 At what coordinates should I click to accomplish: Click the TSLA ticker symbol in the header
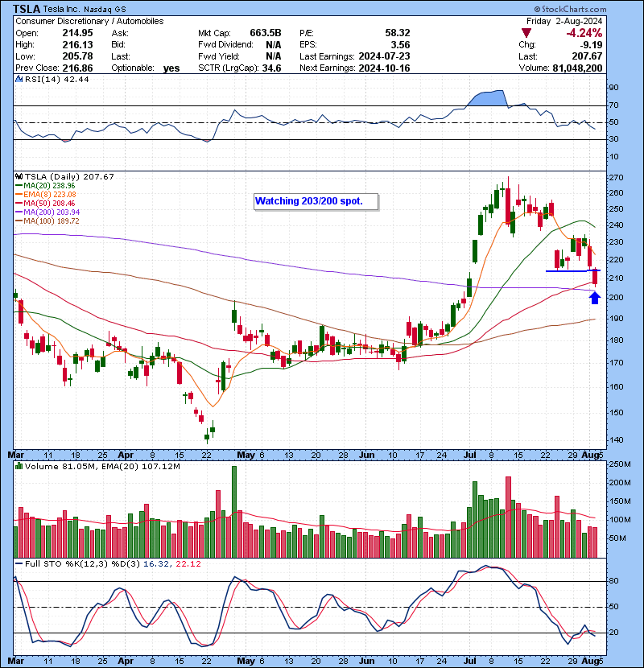(27, 9)
